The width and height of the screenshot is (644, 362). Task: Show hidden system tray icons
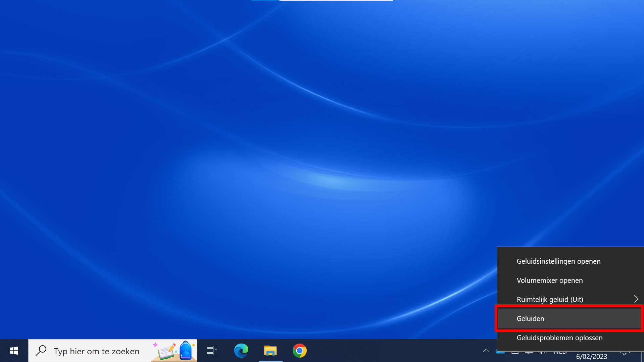coord(486,351)
